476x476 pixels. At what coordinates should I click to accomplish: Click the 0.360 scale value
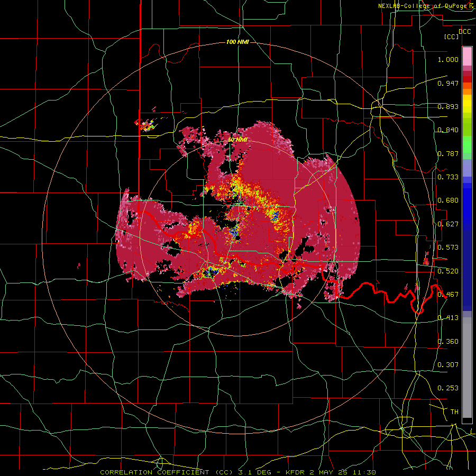pos(448,342)
